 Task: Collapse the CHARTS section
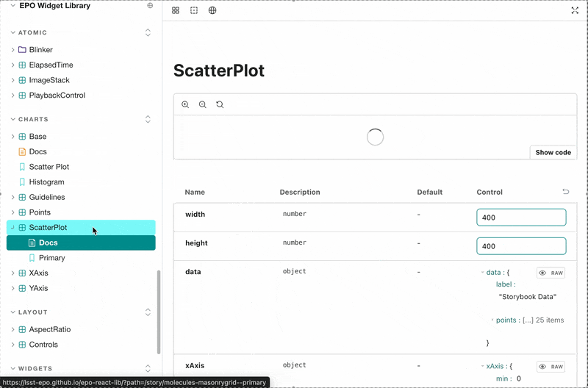click(148, 119)
